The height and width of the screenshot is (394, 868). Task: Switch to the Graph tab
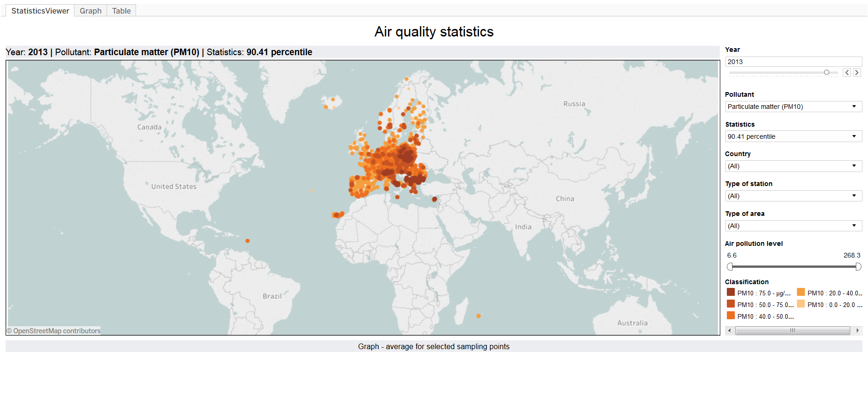tap(90, 11)
